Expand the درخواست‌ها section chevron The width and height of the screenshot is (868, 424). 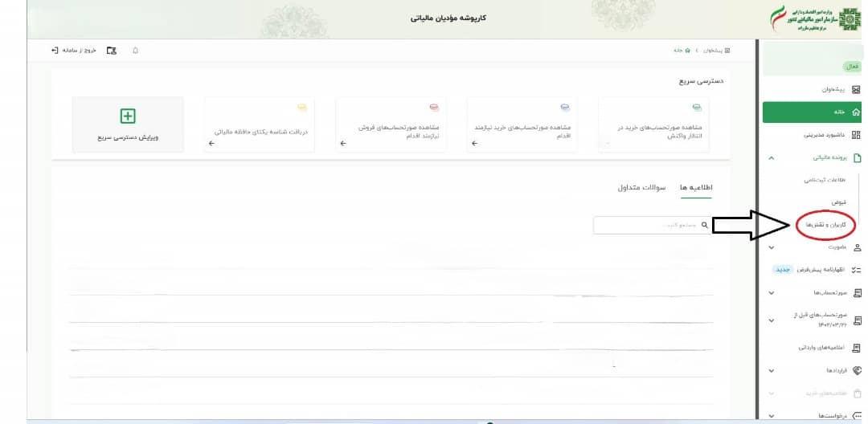coord(771,416)
